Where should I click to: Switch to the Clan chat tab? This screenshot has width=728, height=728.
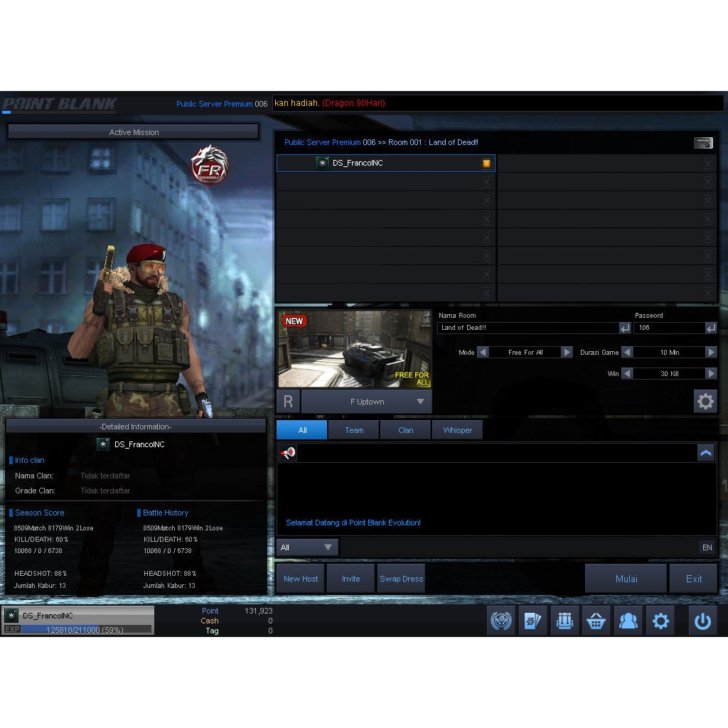[x=405, y=430]
